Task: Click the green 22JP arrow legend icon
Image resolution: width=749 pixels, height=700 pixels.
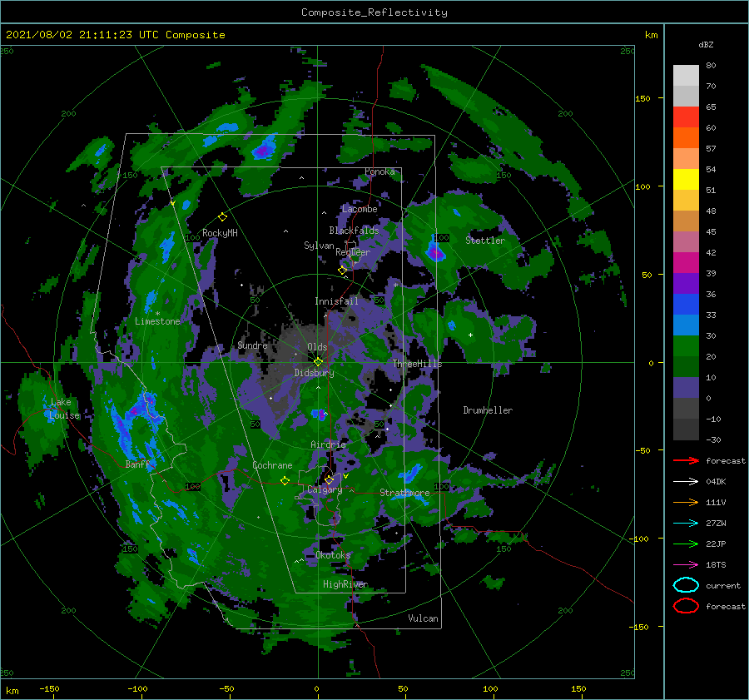Action: 686,544
